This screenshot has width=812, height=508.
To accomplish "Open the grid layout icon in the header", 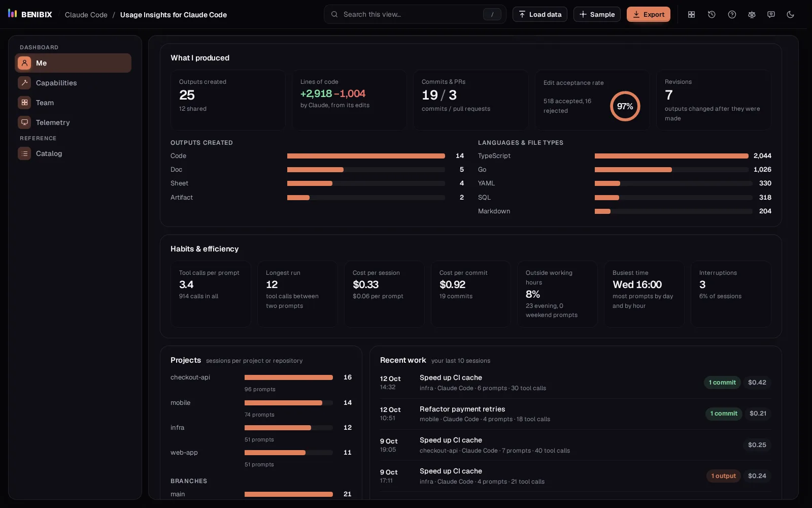I will (691, 15).
